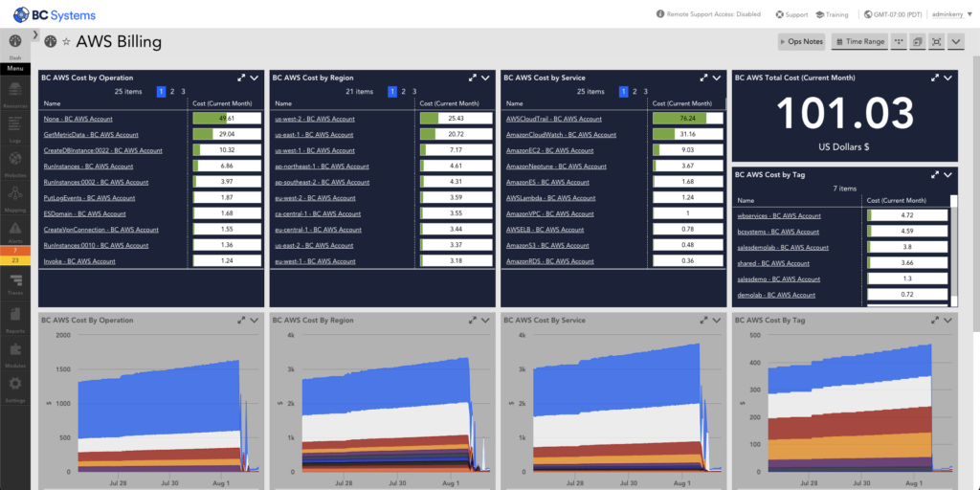980x490 pixels.
Task: Go to page 3 of Cost by Service
Action: pos(646,92)
